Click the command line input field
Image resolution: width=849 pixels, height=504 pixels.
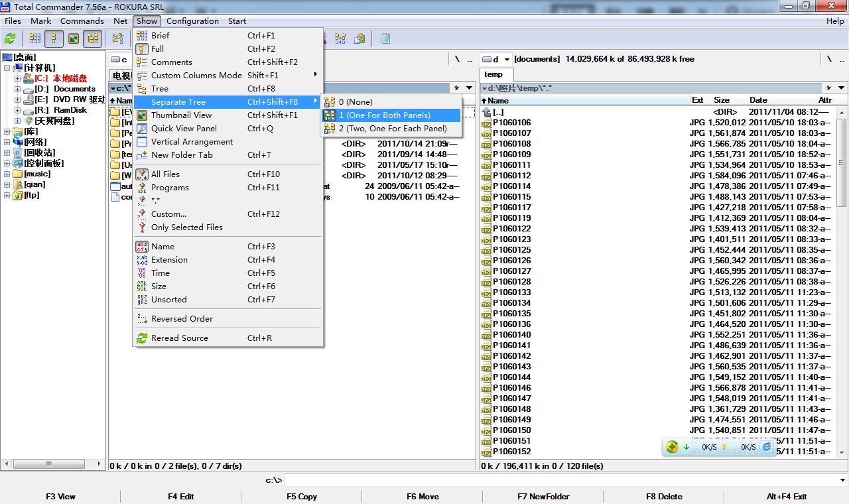[x=564, y=480]
